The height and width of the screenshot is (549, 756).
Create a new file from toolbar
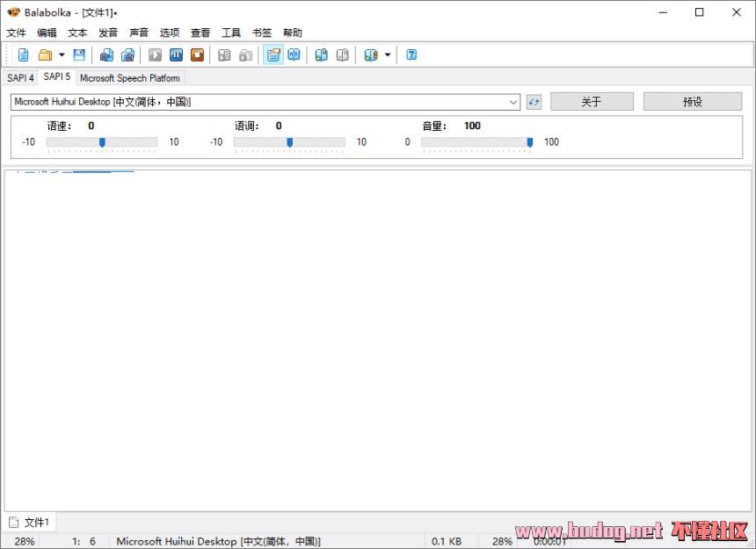tap(24, 54)
